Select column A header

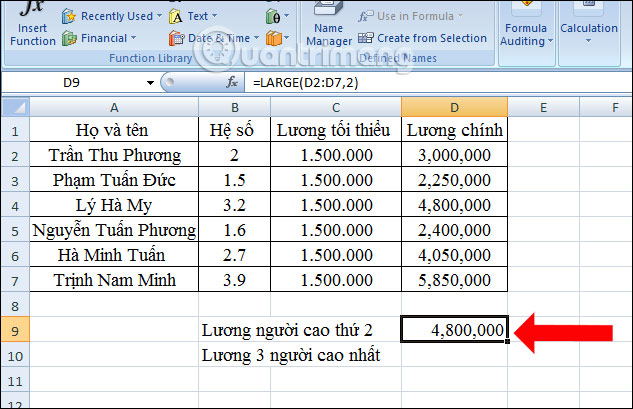(x=114, y=107)
